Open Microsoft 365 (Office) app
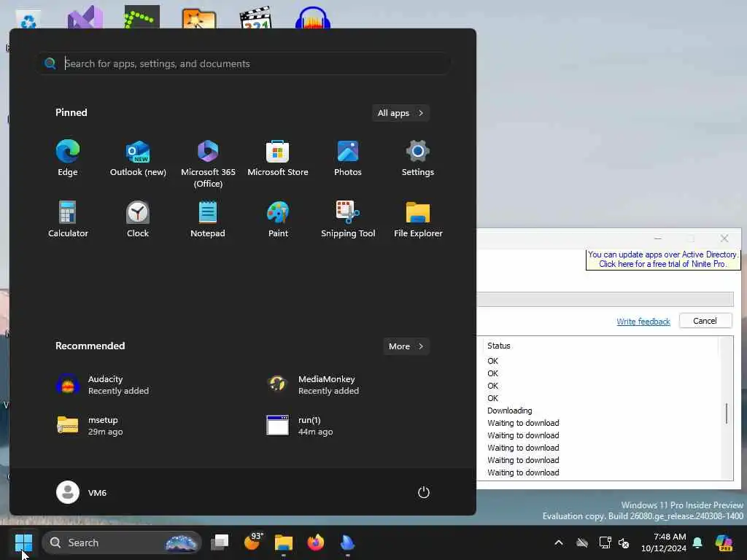 point(208,164)
